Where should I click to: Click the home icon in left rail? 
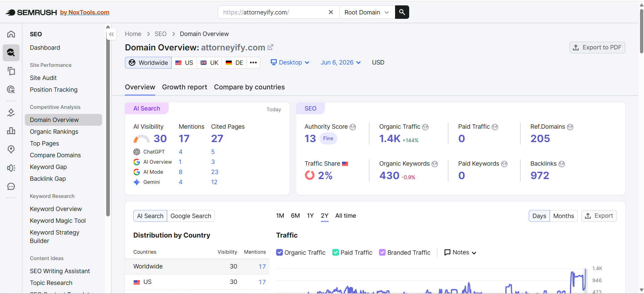click(x=11, y=34)
